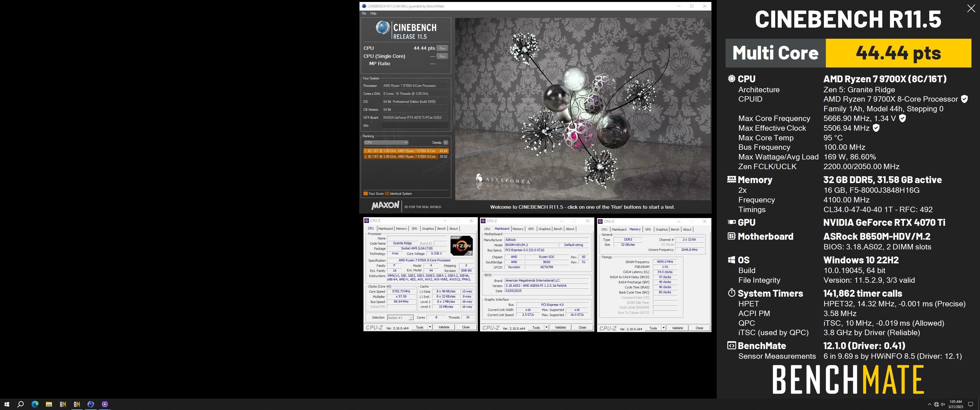Viewport: 980px width, 410px height.
Task: Expand Tools arrow in CPU-Z Memory timings window
Action: [x=663, y=328]
